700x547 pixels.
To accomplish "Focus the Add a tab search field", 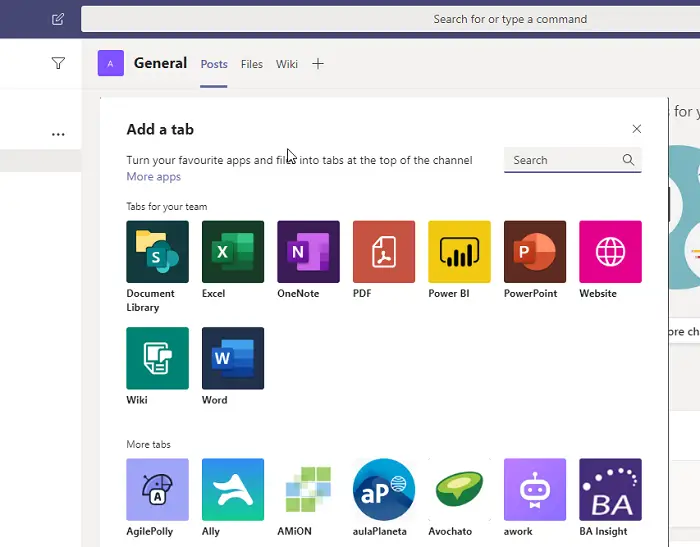I will [573, 160].
